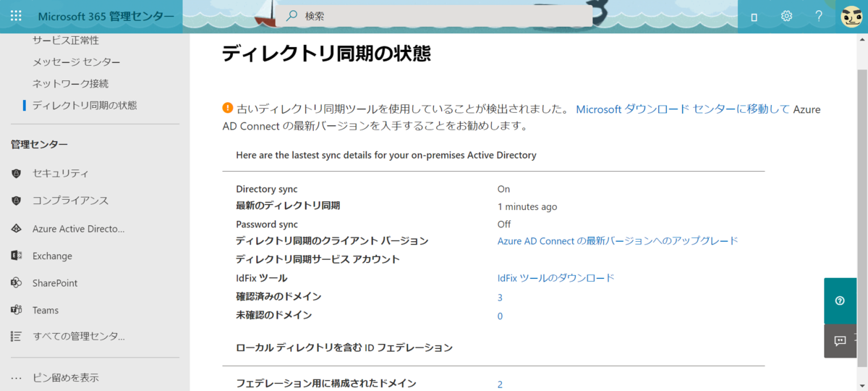Select ディレクトリ同期の状態 in sidebar
Viewport: 868px width, 391px height.
[x=85, y=106]
